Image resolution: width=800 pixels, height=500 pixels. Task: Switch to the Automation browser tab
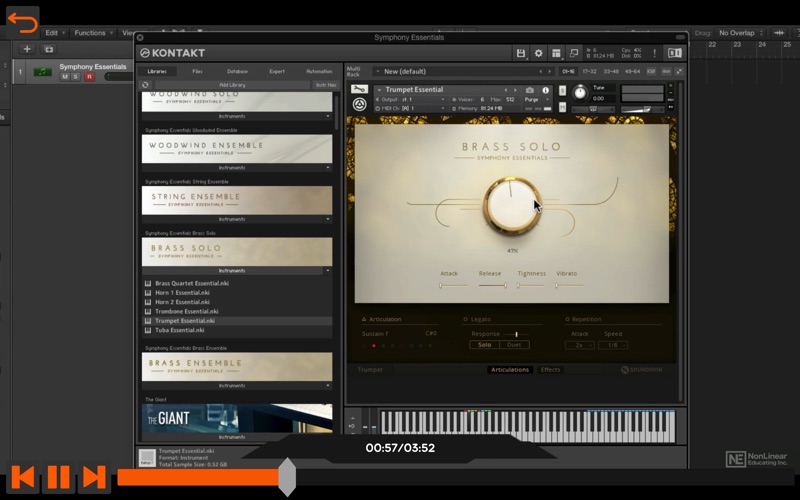319,71
